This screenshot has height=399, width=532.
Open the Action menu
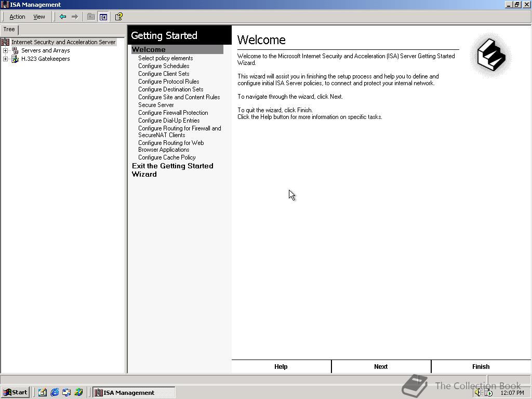pyautogui.click(x=17, y=17)
